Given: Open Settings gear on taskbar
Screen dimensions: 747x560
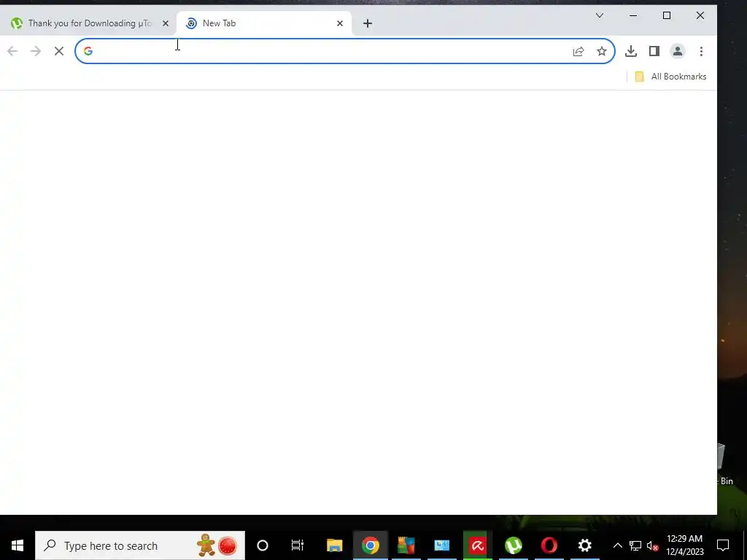Looking at the screenshot, I should (x=584, y=545).
